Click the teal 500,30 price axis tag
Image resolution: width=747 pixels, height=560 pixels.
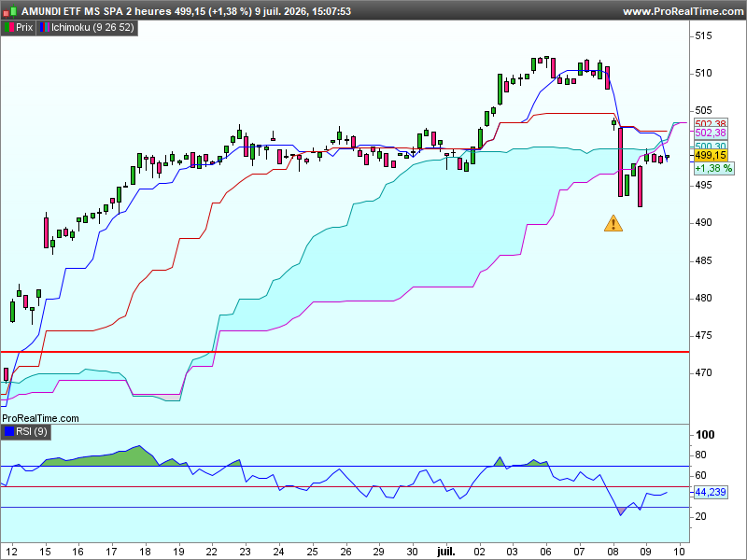pyautogui.click(x=711, y=146)
